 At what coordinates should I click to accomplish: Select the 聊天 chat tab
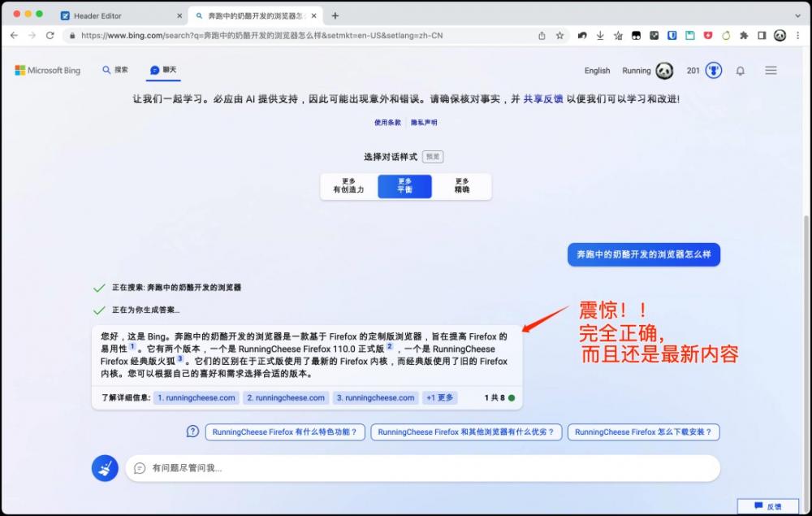pos(163,70)
